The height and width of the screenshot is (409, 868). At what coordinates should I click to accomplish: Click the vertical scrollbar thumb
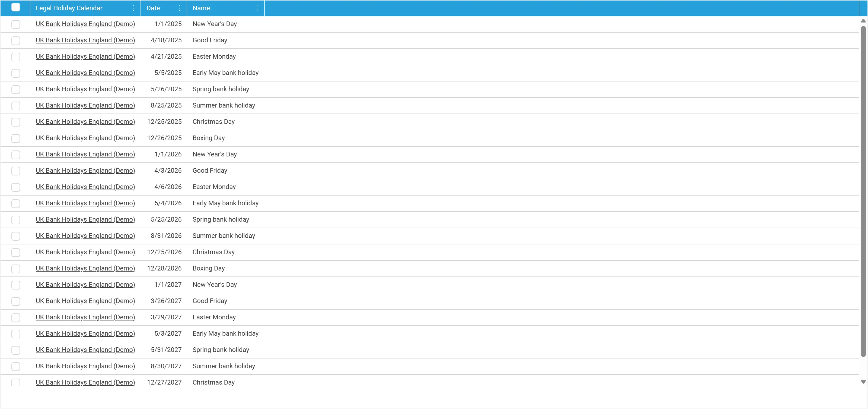(863, 191)
